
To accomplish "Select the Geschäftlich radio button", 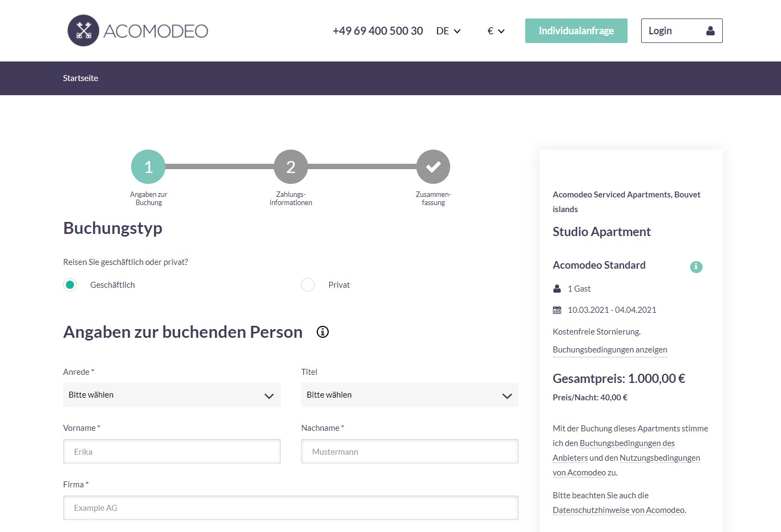I will [70, 285].
